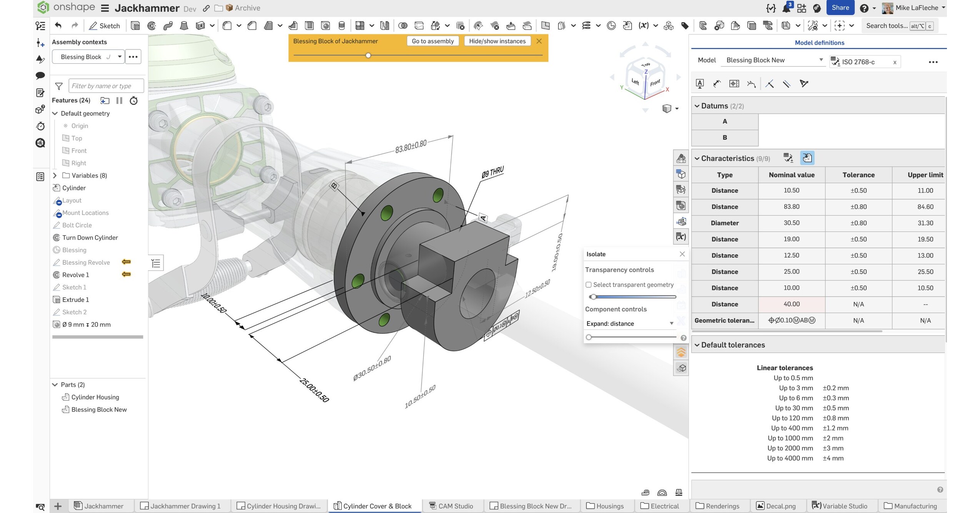Screen dimensions: 980x513
Task: Select the Hole tool icon
Action: click(325, 26)
